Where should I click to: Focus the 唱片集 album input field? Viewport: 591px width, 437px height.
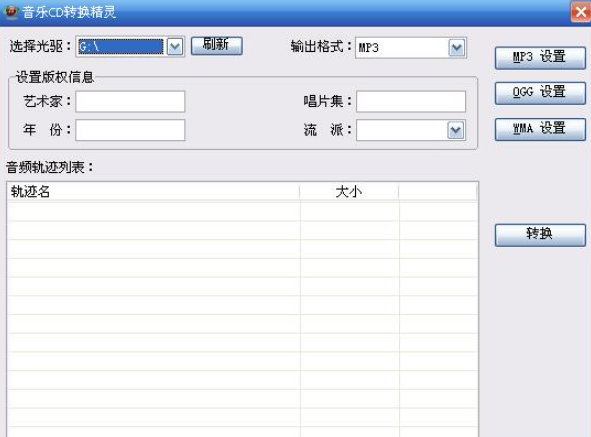click(411, 101)
